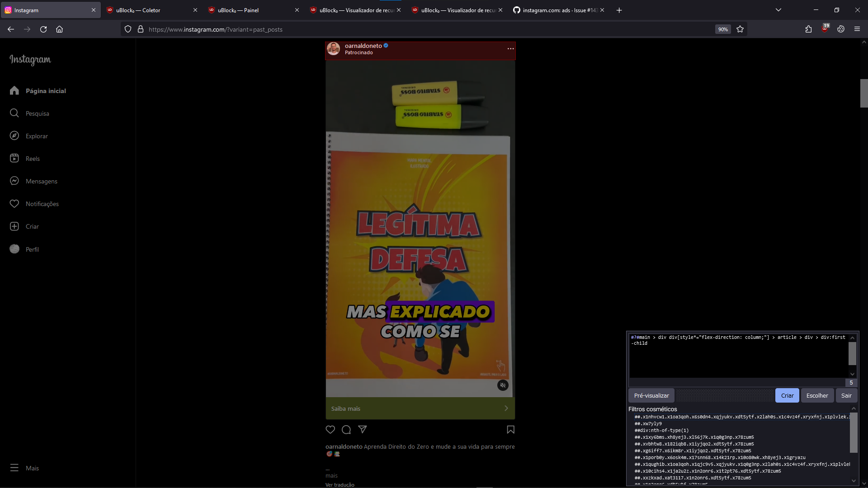Bookmark this page with star icon

click(x=740, y=29)
